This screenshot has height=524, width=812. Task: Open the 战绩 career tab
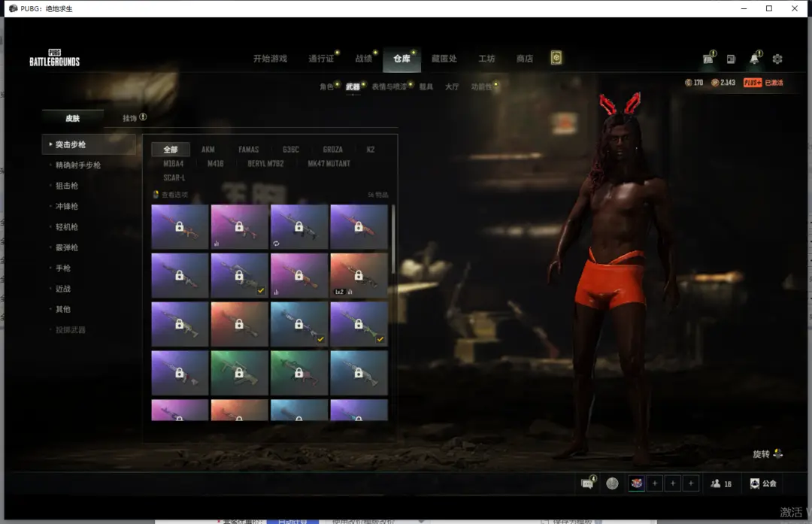(364, 59)
